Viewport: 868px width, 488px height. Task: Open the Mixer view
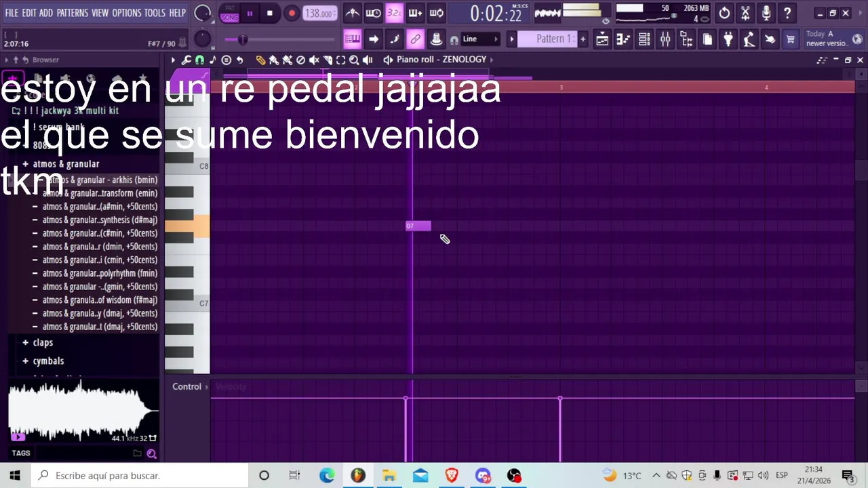(x=665, y=39)
